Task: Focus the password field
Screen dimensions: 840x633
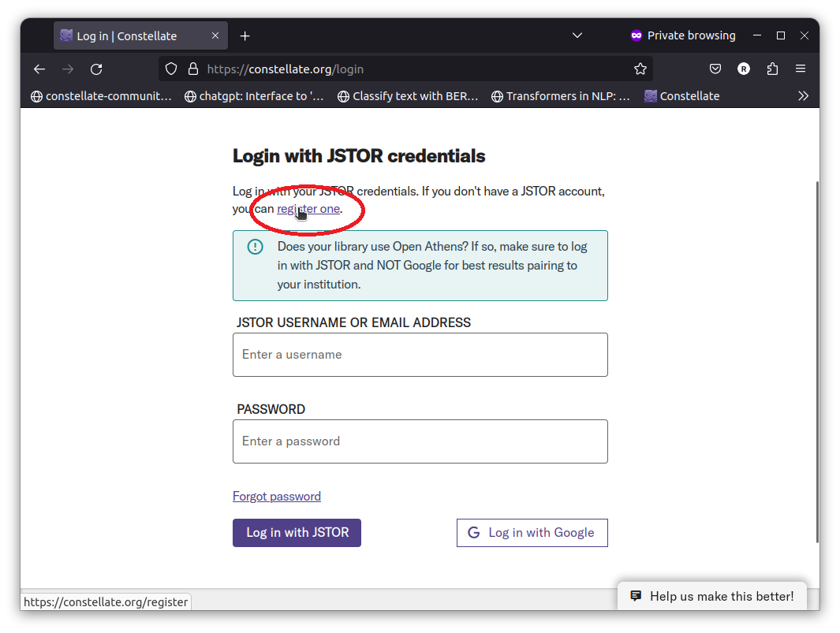Action: pos(420,441)
